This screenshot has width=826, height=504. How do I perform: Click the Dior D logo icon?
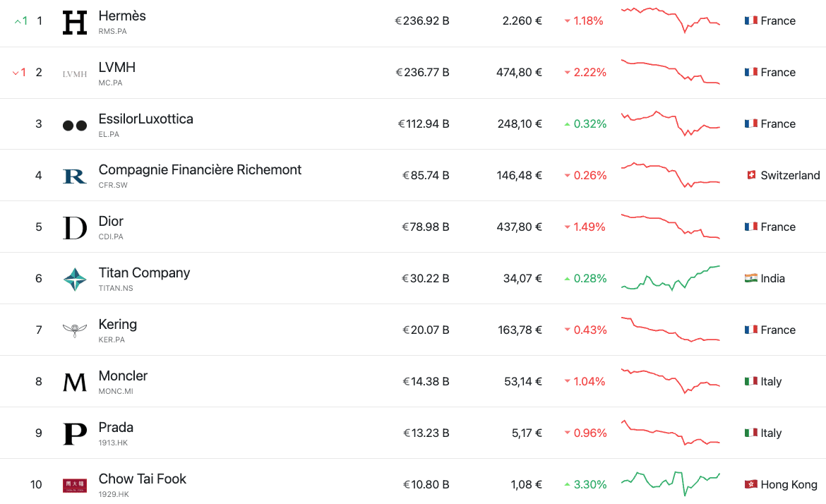coord(74,227)
